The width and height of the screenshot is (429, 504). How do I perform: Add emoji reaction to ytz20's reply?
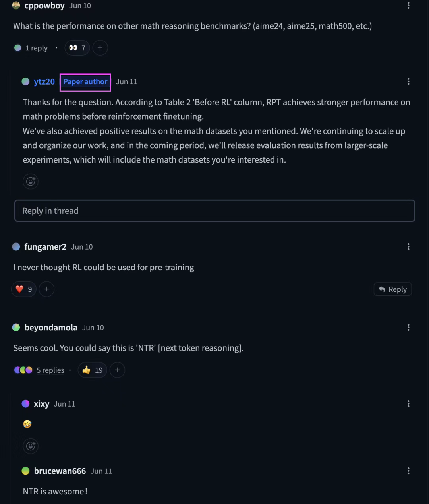[x=31, y=182]
